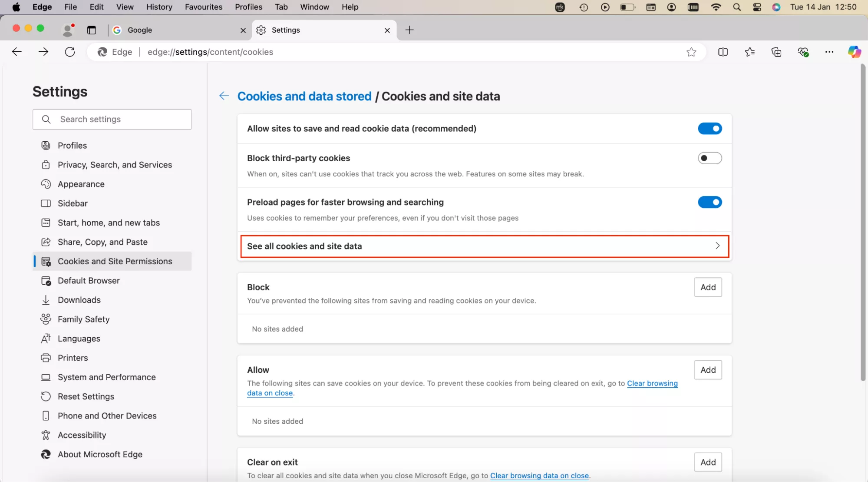Click Add button in Block section

[708, 287]
